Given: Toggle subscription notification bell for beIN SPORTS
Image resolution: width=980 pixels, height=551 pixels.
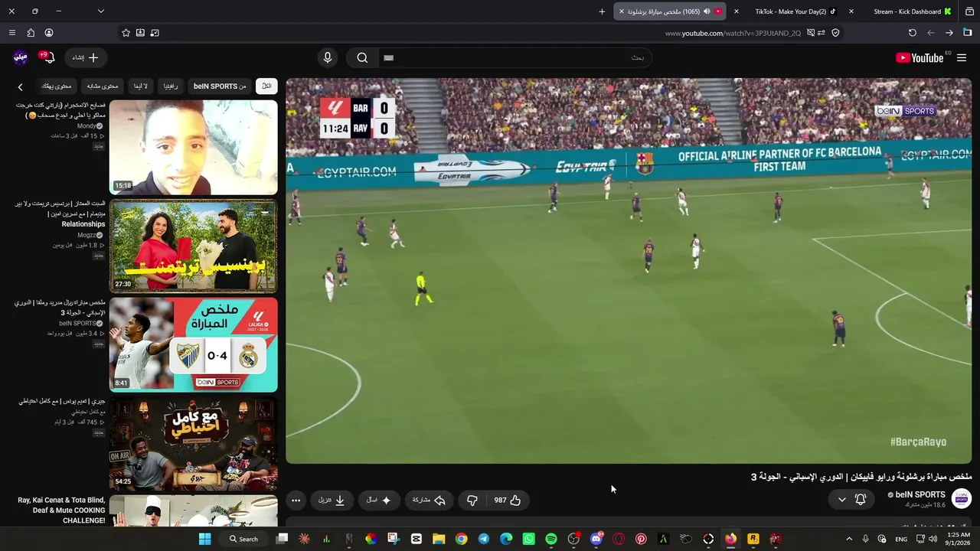Looking at the screenshot, I should click(861, 499).
